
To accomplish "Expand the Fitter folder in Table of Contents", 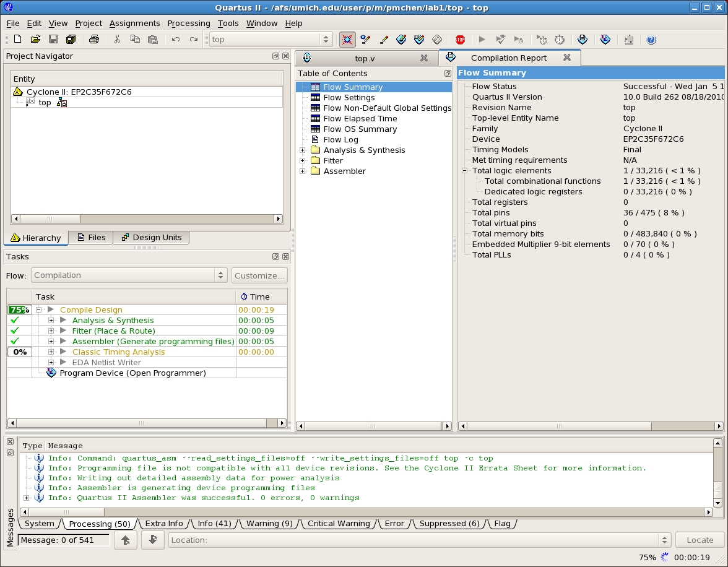I will tap(302, 161).
